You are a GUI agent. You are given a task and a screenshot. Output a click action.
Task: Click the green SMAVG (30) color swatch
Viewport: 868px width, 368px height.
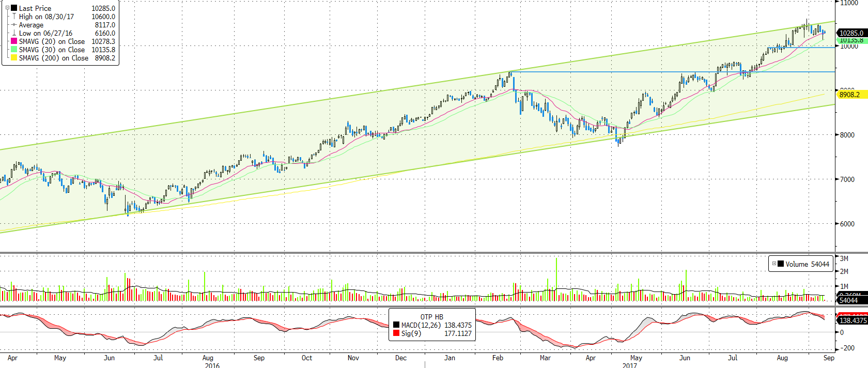pos(14,50)
